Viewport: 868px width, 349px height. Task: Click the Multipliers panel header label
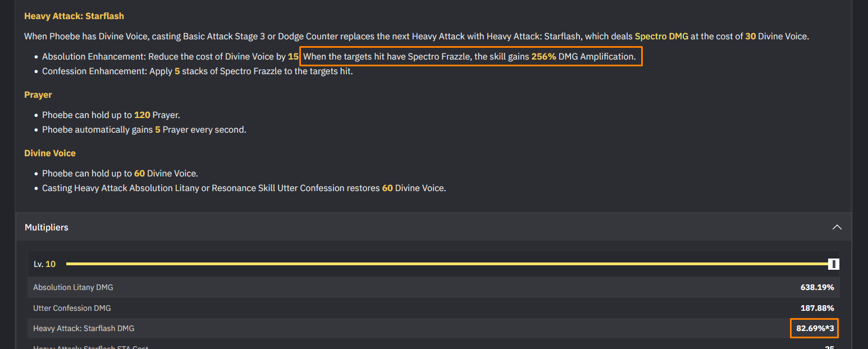click(x=47, y=228)
